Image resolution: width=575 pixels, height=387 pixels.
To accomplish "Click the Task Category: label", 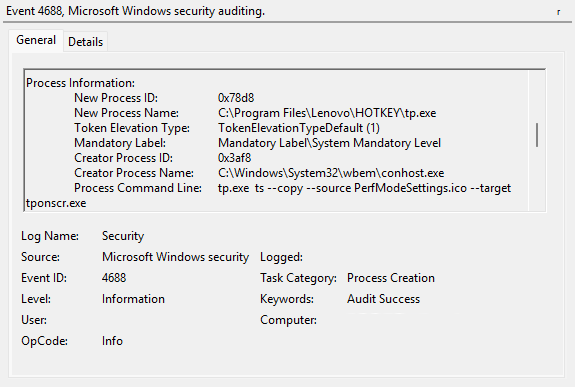I will click(299, 278).
